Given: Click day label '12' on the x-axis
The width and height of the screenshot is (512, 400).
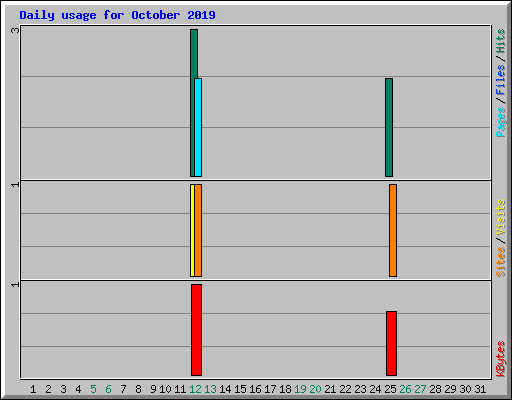Looking at the screenshot, I should coord(195,389).
